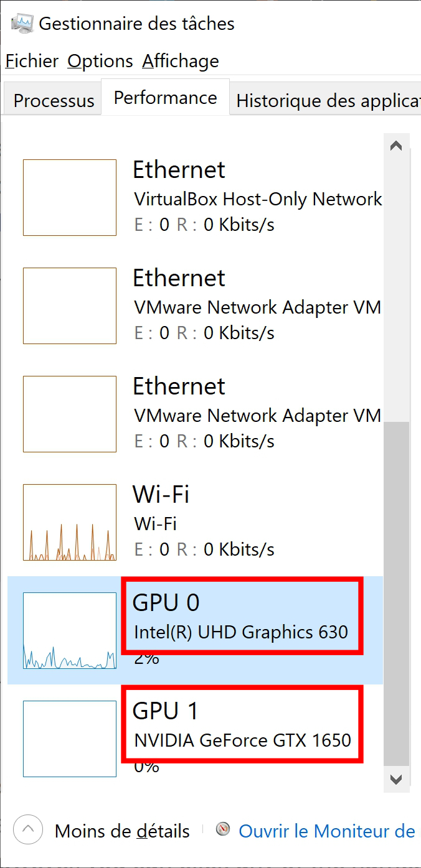The height and width of the screenshot is (868, 421).
Task: Select the GPU 0 usage graph thumbnail
Action: point(70,630)
